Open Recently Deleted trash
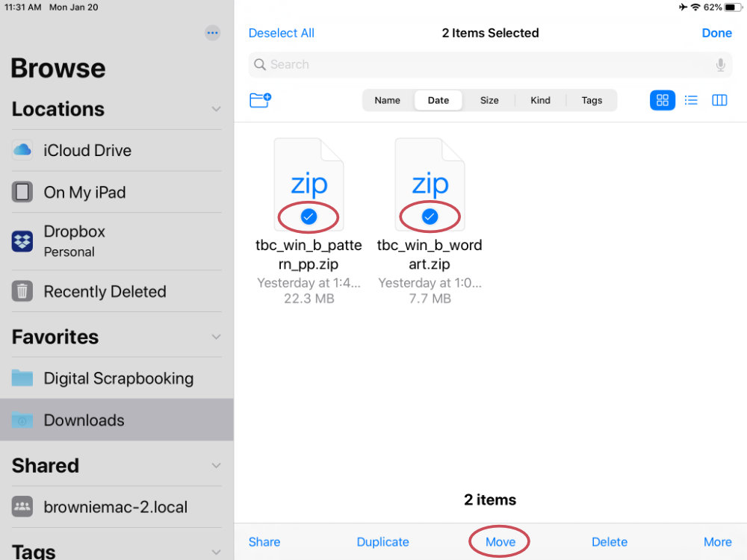The image size is (747, 560). coord(117,291)
